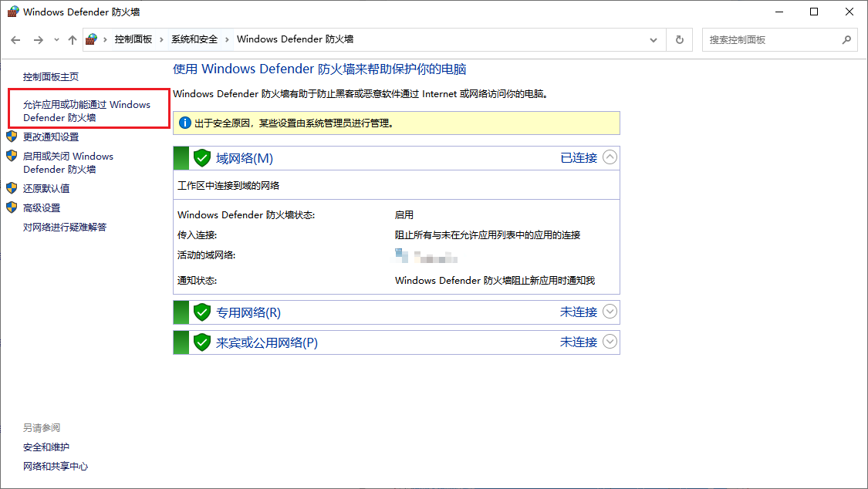This screenshot has height=489, width=868.
Task: Open 允许应用或功能通过 Windows Defender 防火墙 link
Action: (x=86, y=111)
